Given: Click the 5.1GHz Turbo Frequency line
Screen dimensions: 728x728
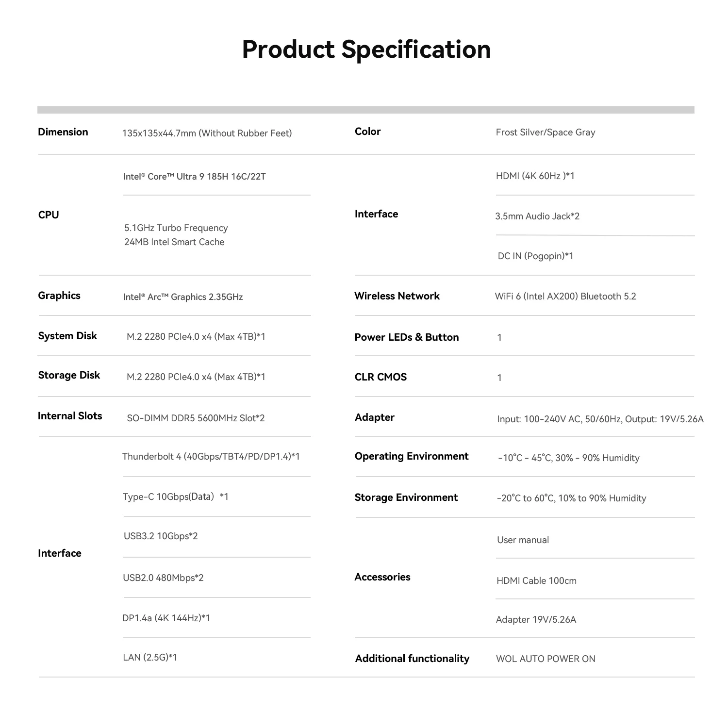Looking at the screenshot, I should 176,228.
